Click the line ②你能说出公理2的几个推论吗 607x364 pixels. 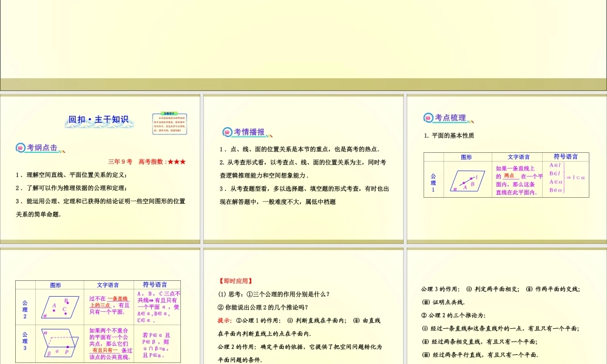point(263,307)
